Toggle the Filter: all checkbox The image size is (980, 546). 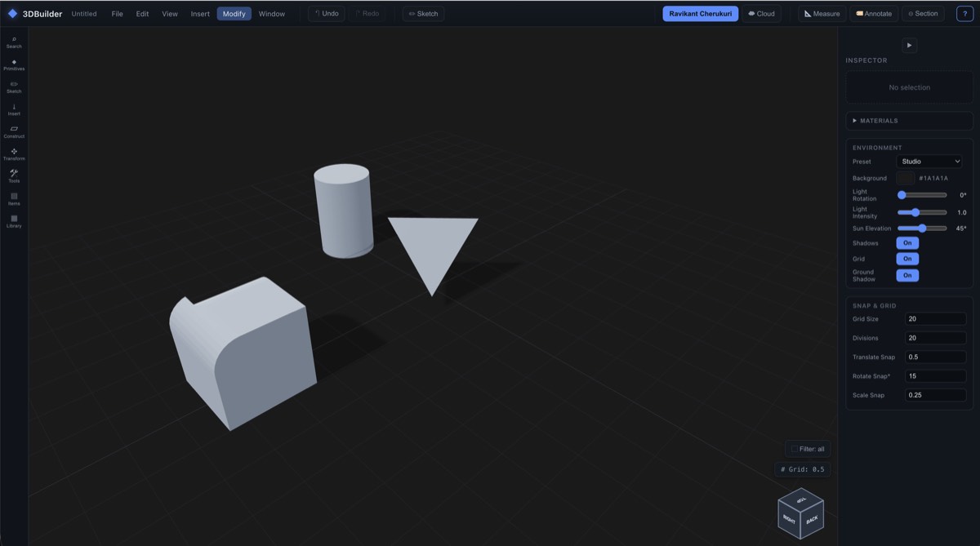(795, 449)
